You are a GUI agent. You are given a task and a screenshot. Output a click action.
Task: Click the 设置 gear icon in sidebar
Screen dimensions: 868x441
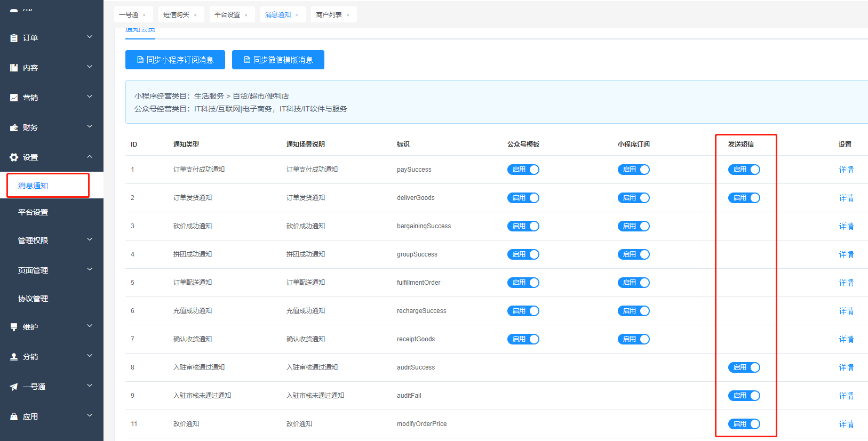click(x=14, y=157)
